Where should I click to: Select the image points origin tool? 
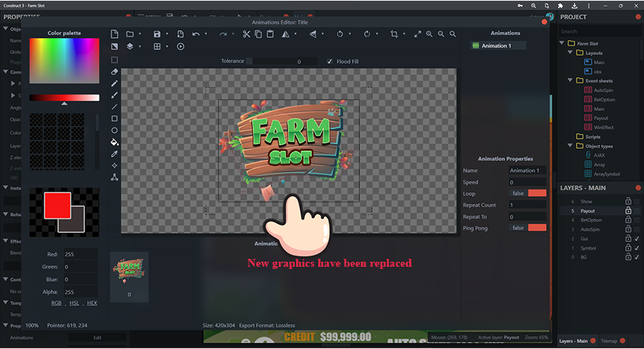(x=114, y=165)
